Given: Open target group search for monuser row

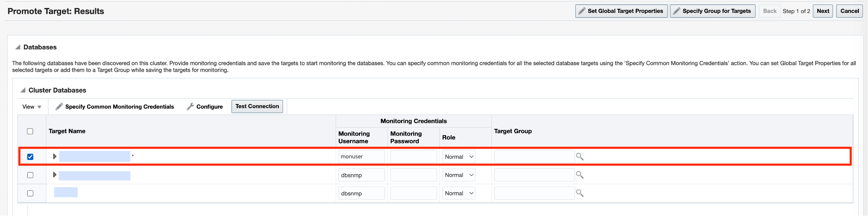Looking at the screenshot, I should click(580, 157).
